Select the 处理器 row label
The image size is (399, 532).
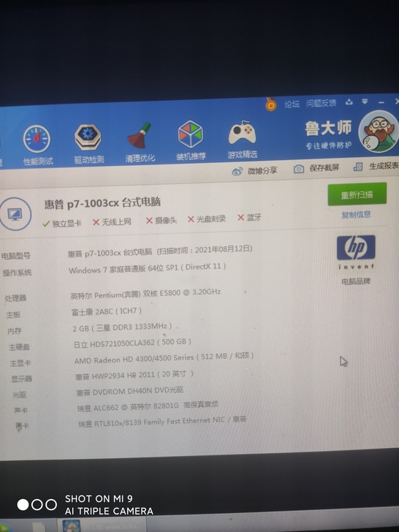(15, 298)
